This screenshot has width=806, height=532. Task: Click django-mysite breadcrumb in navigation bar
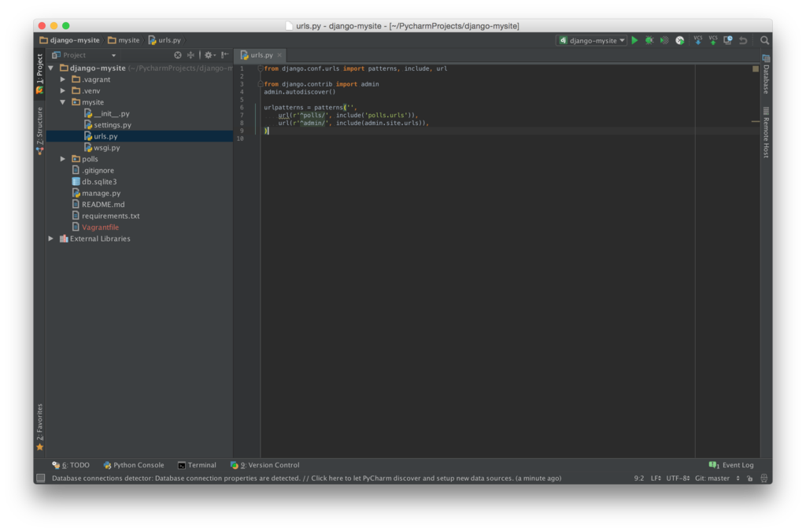69,40
